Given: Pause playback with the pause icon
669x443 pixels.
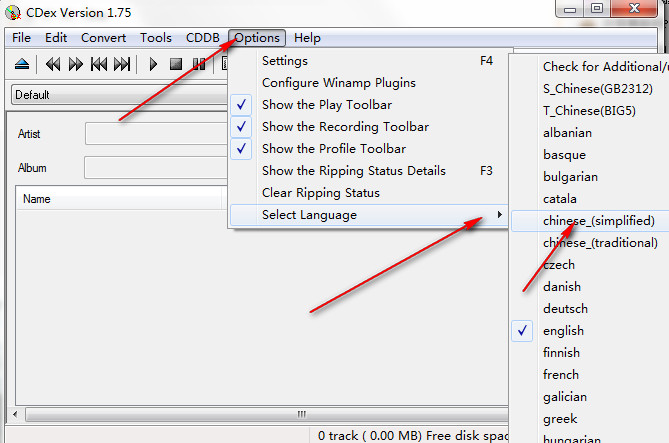Looking at the screenshot, I should (x=199, y=64).
